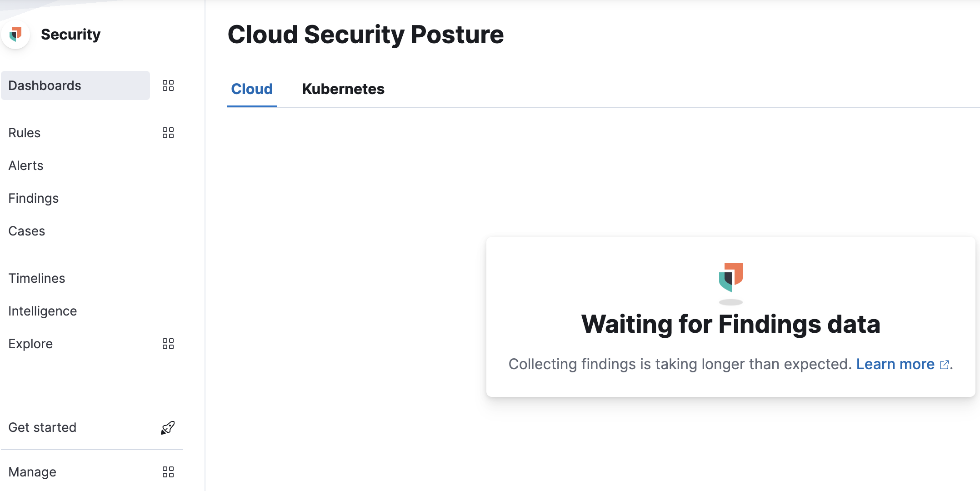Image resolution: width=980 pixels, height=491 pixels.
Task: Navigate to Alerts page
Action: [x=26, y=165]
